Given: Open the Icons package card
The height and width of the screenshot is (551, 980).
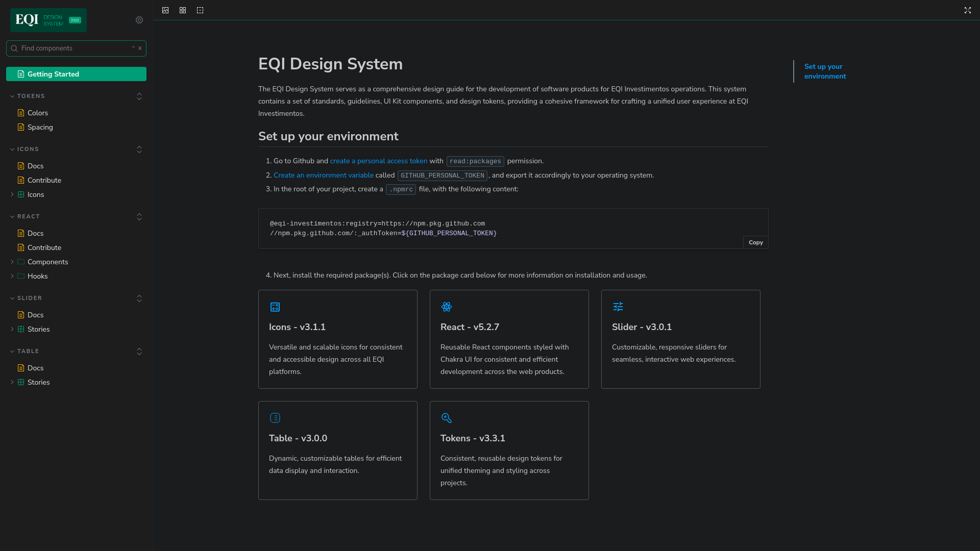Looking at the screenshot, I should click(x=337, y=339).
